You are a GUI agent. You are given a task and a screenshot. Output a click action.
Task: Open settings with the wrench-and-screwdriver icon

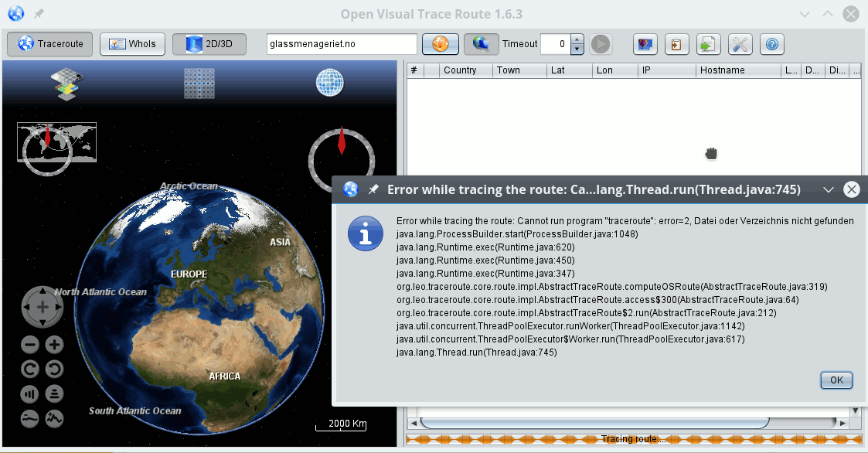pyautogui.click(x=740, y=44)
